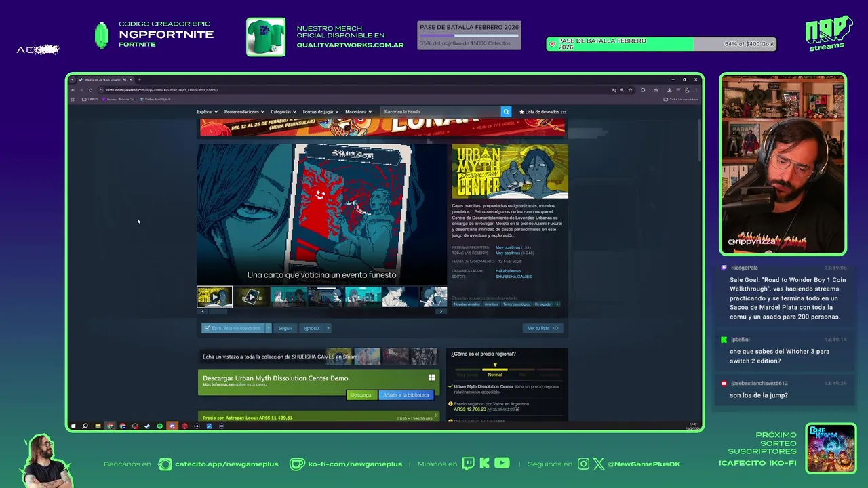Open the Categorías dropdown menu

(x=283, y=112)
